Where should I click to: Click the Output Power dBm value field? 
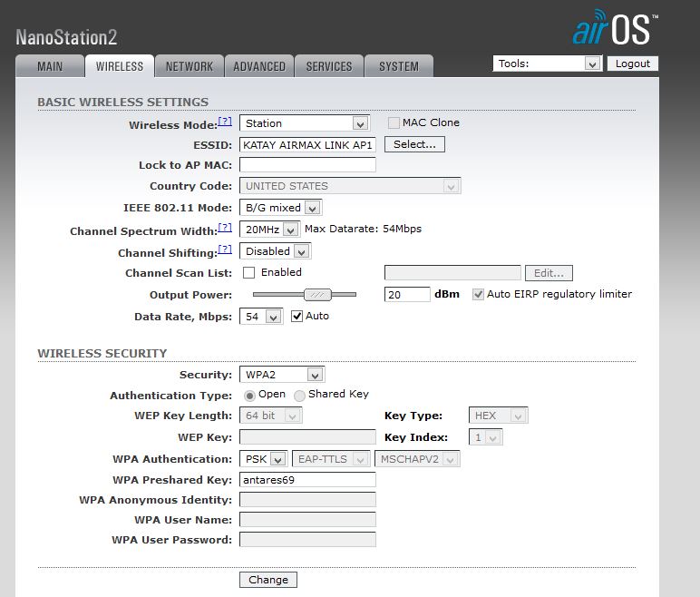coord(407,295)
